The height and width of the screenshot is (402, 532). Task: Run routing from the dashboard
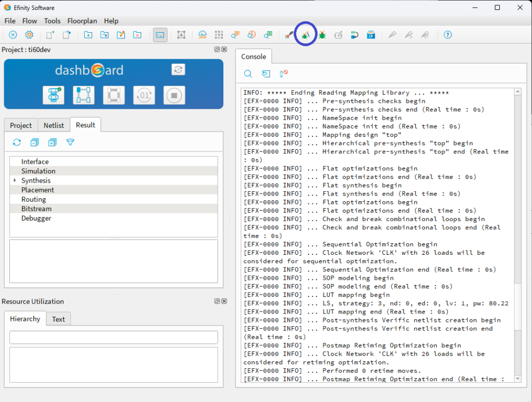tap(114, 95)
